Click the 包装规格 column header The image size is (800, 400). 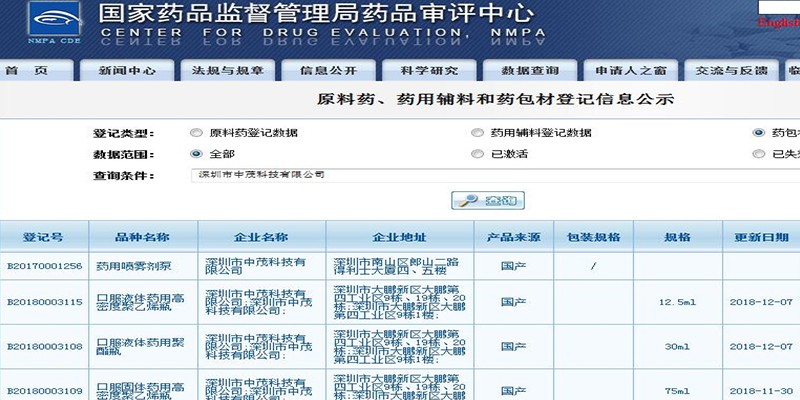pyautogui.click(x=593, y=237)
